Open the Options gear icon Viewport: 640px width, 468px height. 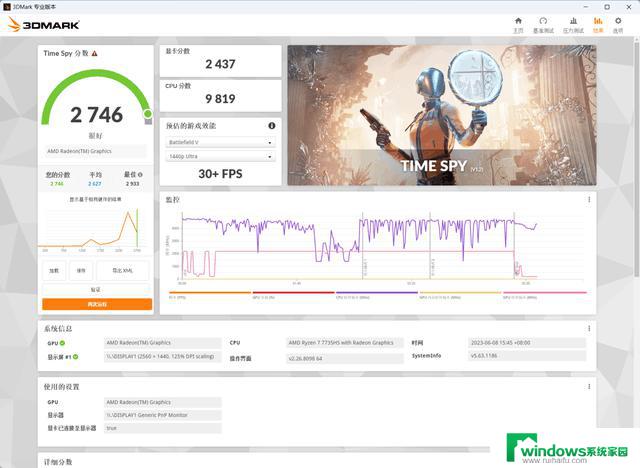[618, 25]
